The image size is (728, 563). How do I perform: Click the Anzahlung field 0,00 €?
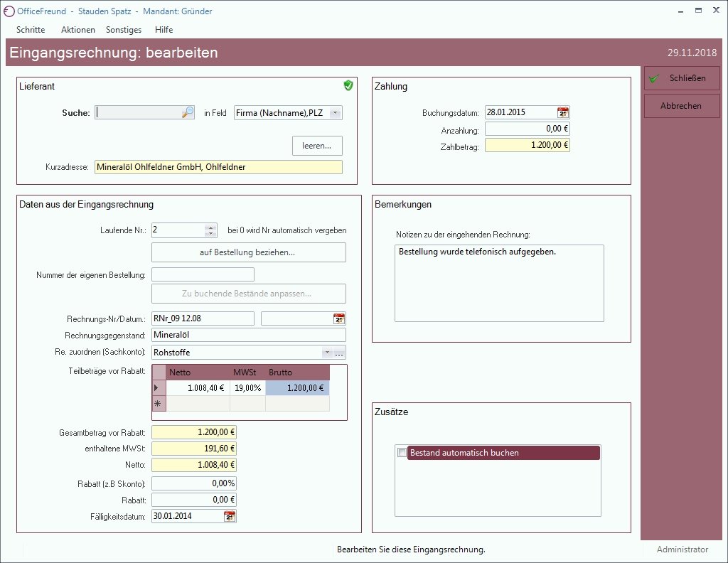pos(528,129)
